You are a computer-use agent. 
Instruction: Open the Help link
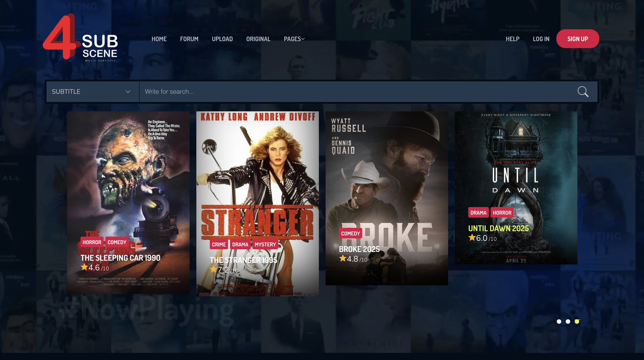[x=513, y=39]
